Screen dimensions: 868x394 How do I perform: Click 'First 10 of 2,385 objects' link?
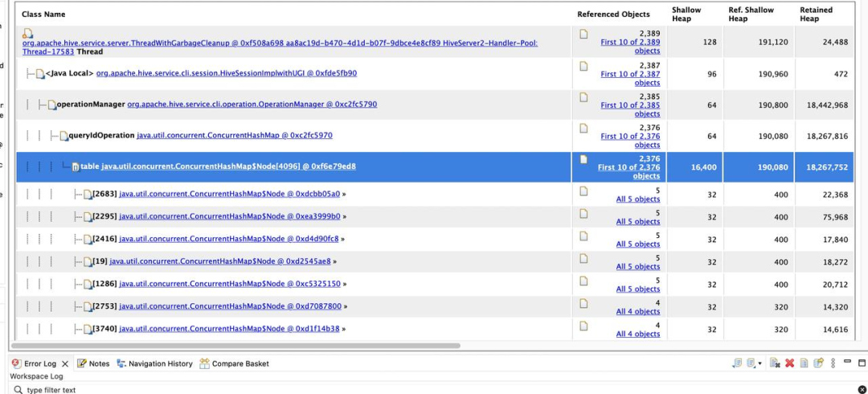tap(631, 109)
